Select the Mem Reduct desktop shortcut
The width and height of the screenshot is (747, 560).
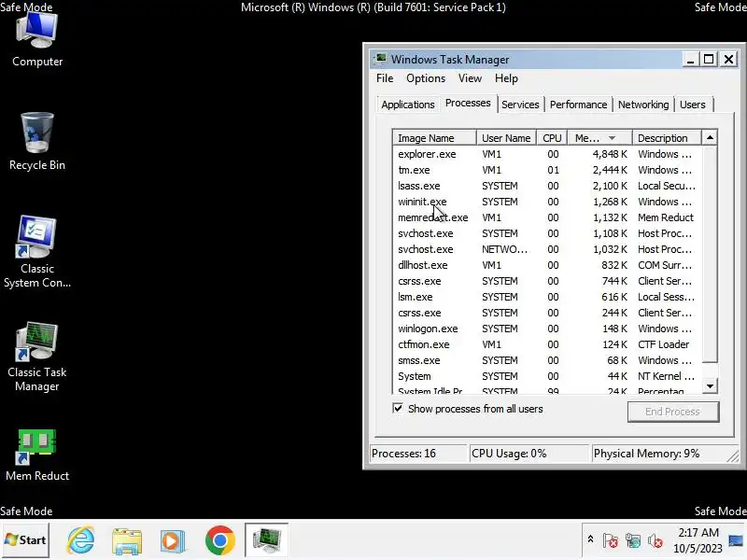tap(37, 455)
